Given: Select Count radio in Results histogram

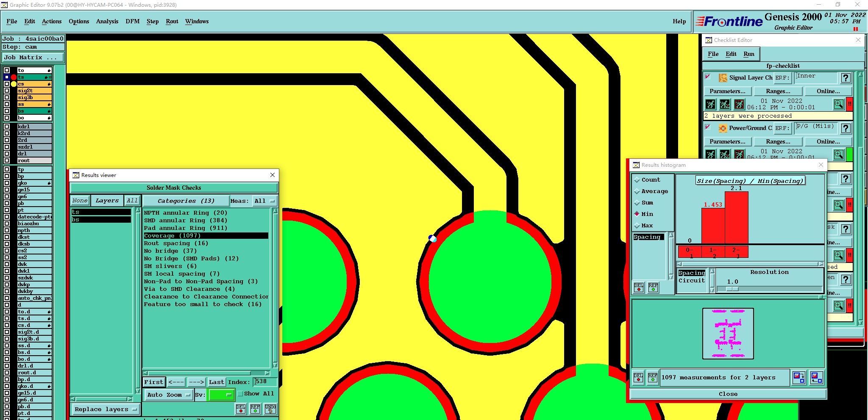Looking at the screenshot, I should [x=637, y=180].
